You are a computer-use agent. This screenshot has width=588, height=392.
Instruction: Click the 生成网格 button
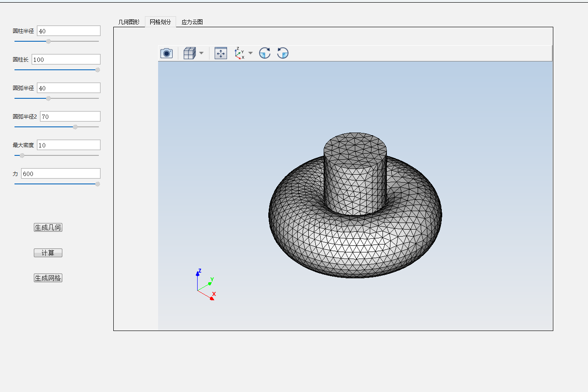48,278
